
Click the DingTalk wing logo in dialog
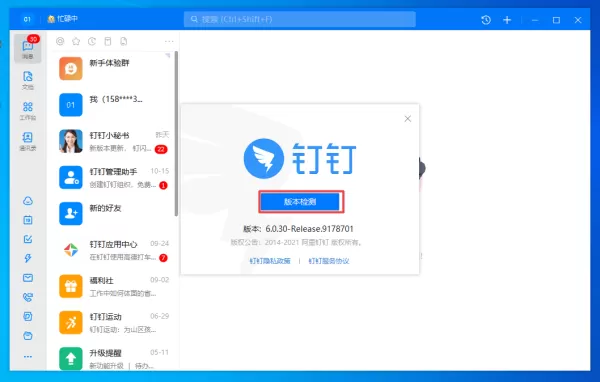264,158
